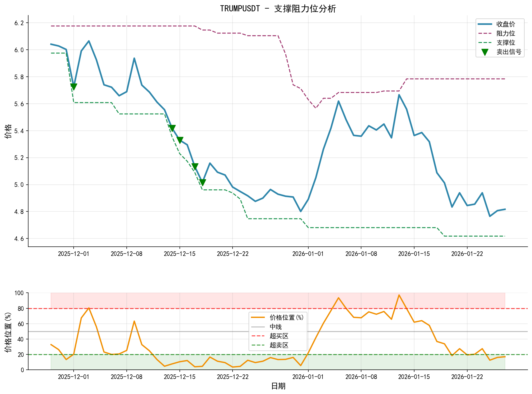The image size is (532, 394).
Task: Click the 中线 legend entry
Action: pyautogui.click(x=276, y=327)
